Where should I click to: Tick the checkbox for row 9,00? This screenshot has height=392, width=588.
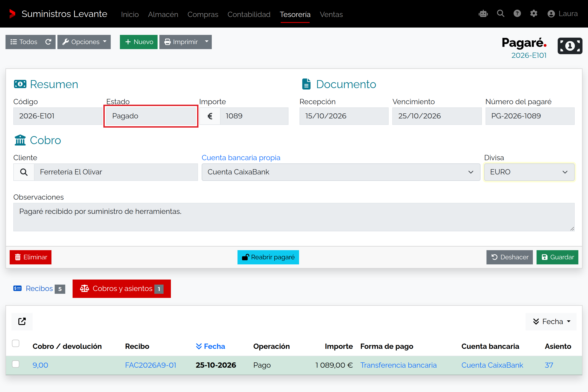coord(16,364)
